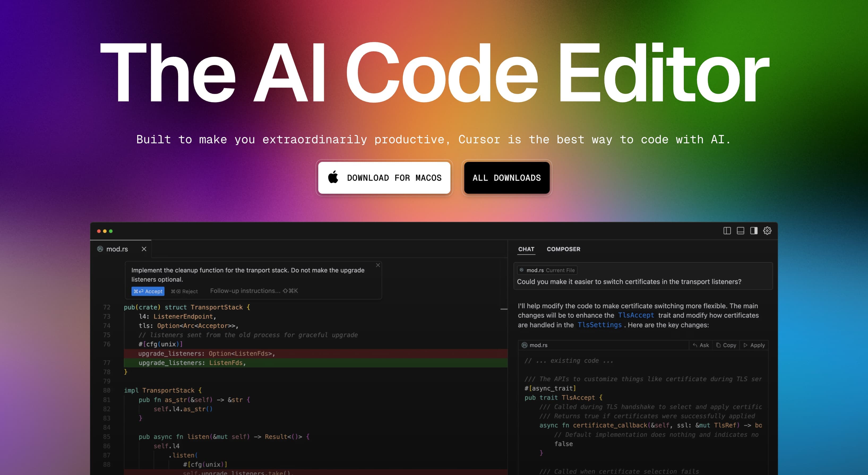The image size is (868, 475).
Task: Select the mod.rs editor tab
Action: point(121,249)
